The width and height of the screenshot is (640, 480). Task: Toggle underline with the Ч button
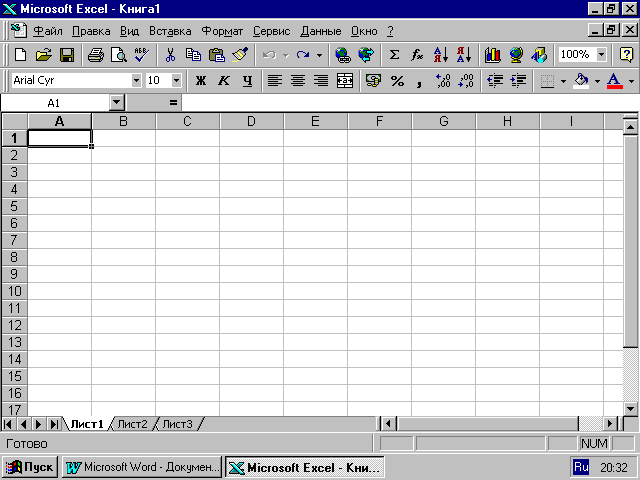tap(247, 80)
